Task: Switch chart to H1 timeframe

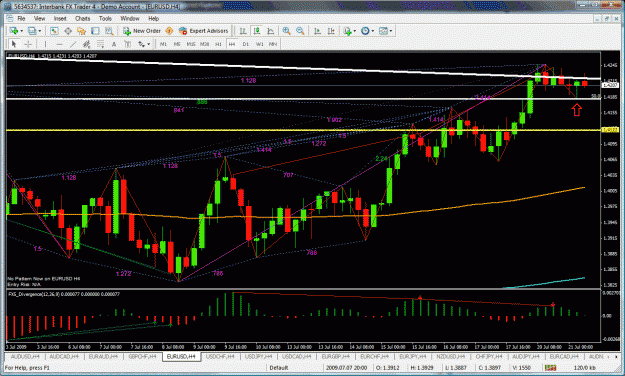Action: click(218, 44)
